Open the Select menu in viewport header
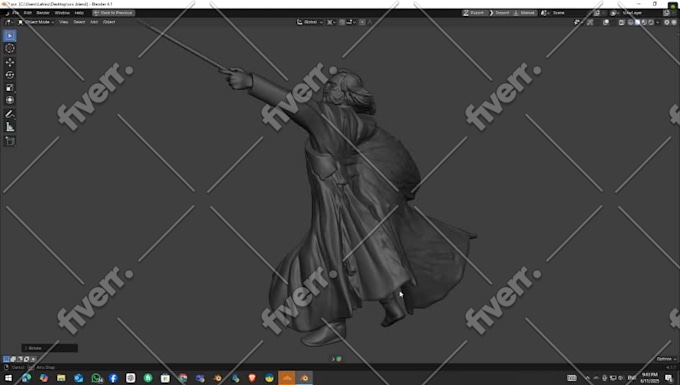 pyautogui.click(x=79, y=22)
